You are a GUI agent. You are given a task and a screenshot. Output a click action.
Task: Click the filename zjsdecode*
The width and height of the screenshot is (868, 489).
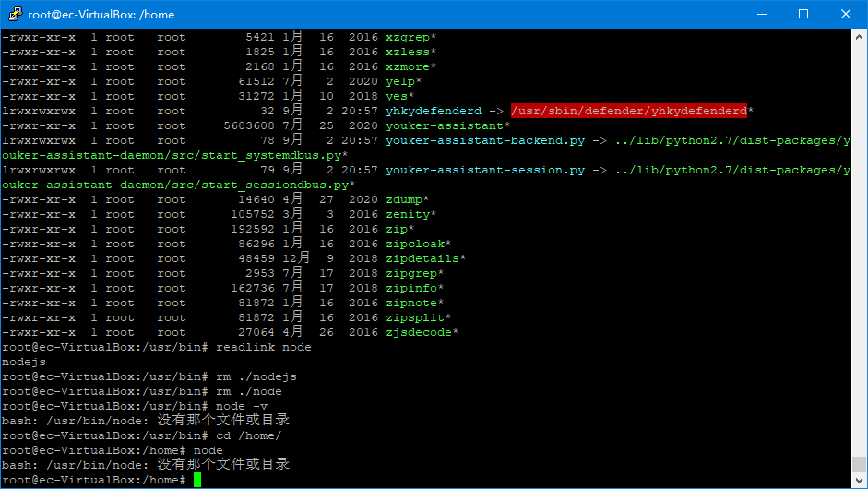[x=422, y=332]
